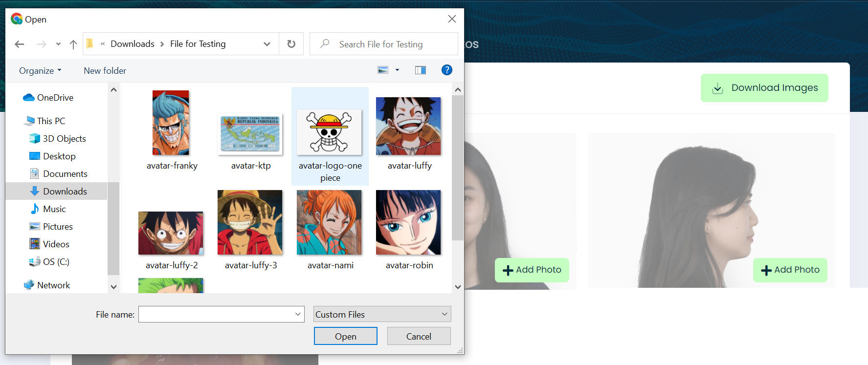Open OS (C:) drive in sidebar
The width and height of the screenshot is (868, 365).
coord(56,262)
